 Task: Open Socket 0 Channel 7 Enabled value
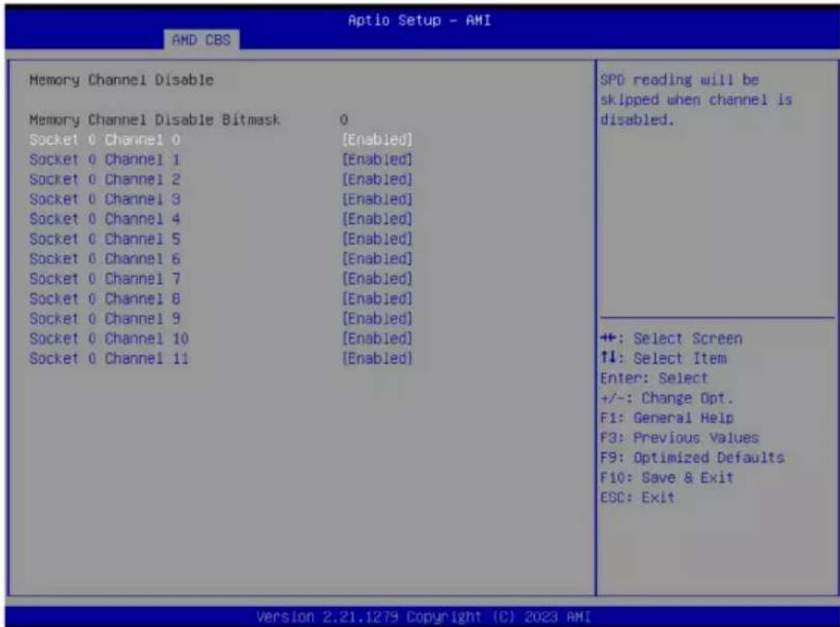click(x=377, y=279)
